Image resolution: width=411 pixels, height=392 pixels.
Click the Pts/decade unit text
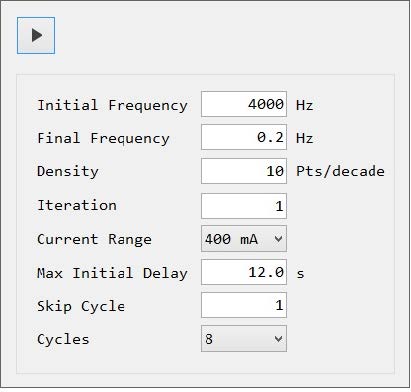pyautogui.click(x=340, y=171)
